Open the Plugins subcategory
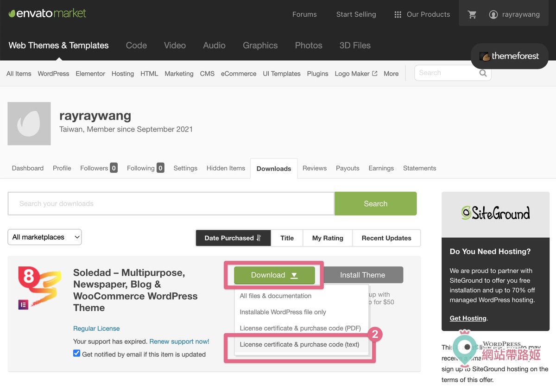This screenshot has height=392, width=556. coord(317,74)
